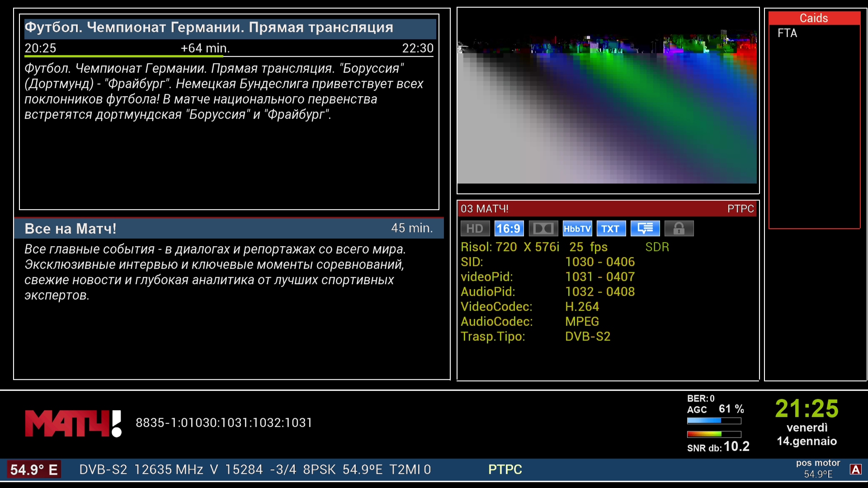The height and width of the screenshot is (488, 868).
Task: Click the AGC 61 % reading
Action: pos(716,409)
